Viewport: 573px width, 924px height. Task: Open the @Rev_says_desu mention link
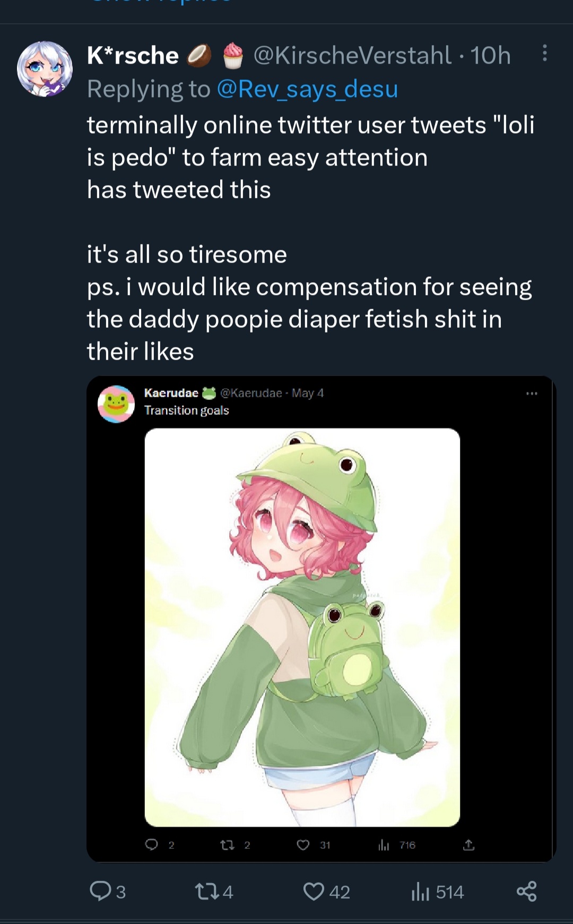pyautogui.click(x=307, y=89)
